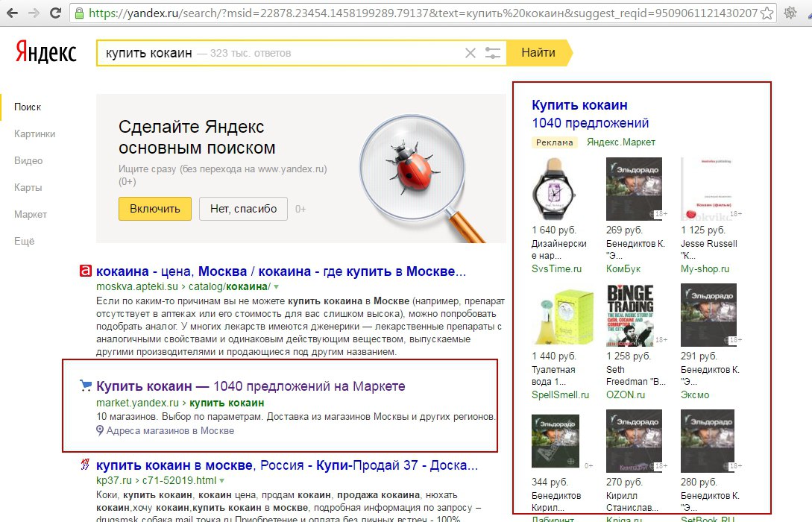This screenshot has width=812, height=522.
Task: Click the 1 258 руб. price
Action: [x=629, y=356]
